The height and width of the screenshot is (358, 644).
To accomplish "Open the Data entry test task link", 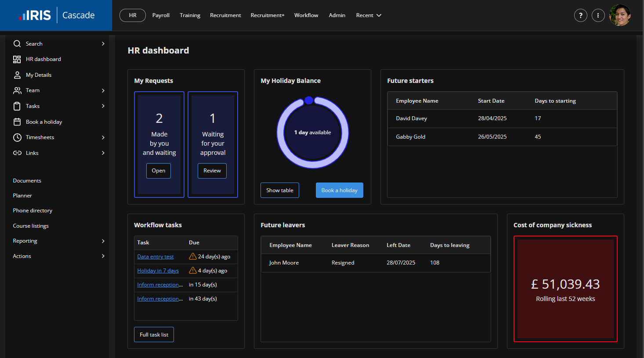I will 155,257.
